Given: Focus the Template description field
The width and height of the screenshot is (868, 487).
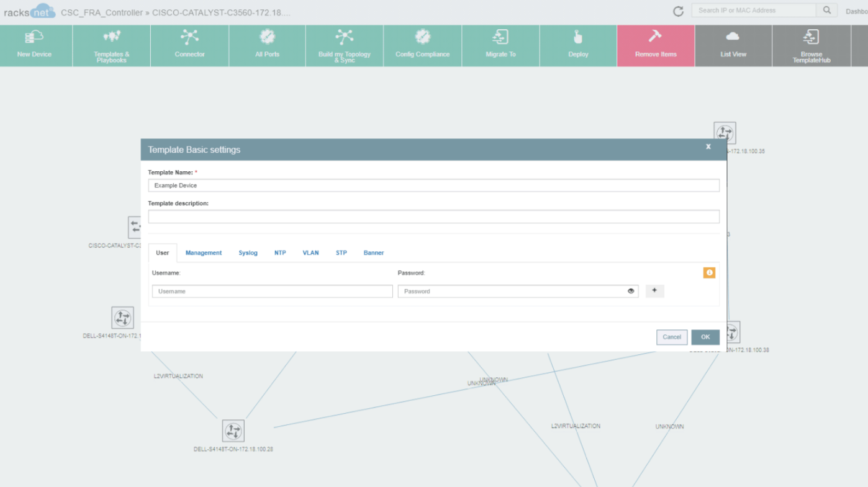Looking at the screenshot, I should pyautogui.click(x=433, y=217).
